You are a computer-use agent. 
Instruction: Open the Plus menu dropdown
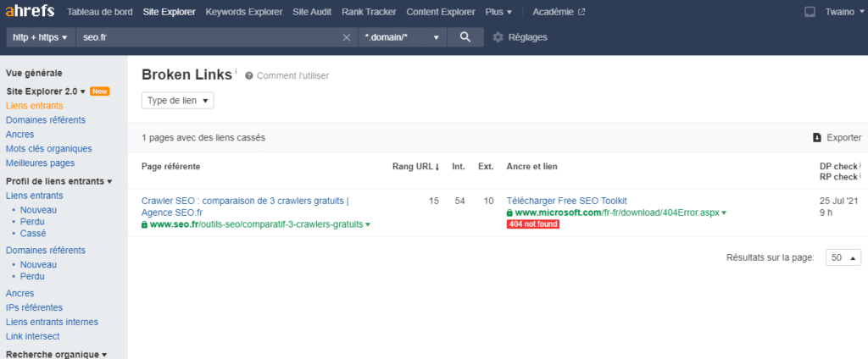tap(498, 12)
